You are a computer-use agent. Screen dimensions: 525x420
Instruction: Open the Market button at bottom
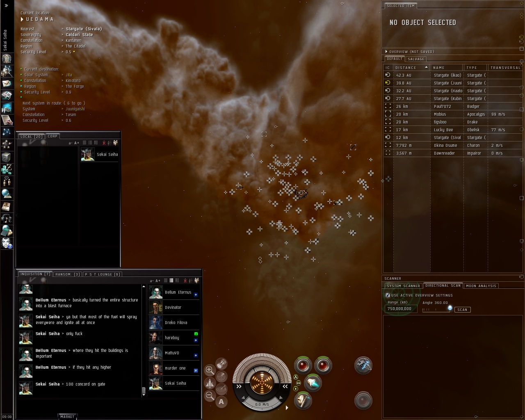[67, 417]
